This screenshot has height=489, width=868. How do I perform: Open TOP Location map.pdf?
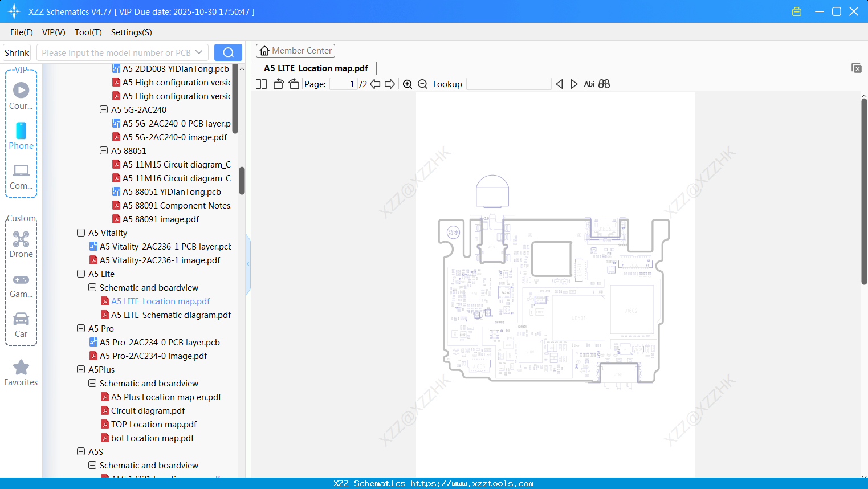[149, 425]
